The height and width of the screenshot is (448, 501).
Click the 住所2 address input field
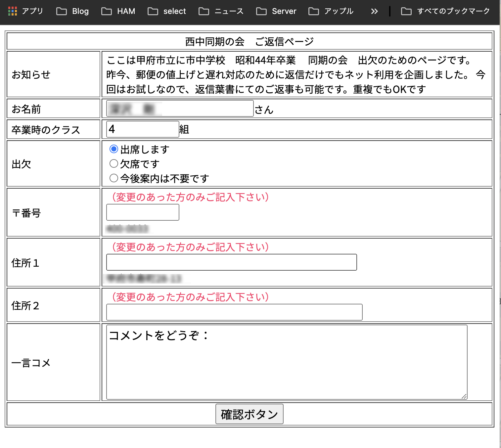pos(234,312)
